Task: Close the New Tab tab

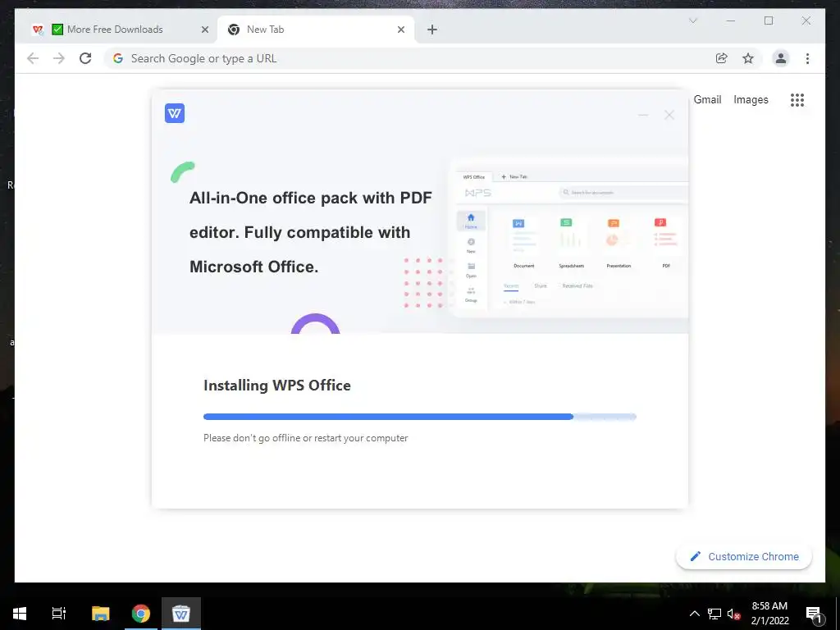Action: pyautogui.click(x=400, y=30)
